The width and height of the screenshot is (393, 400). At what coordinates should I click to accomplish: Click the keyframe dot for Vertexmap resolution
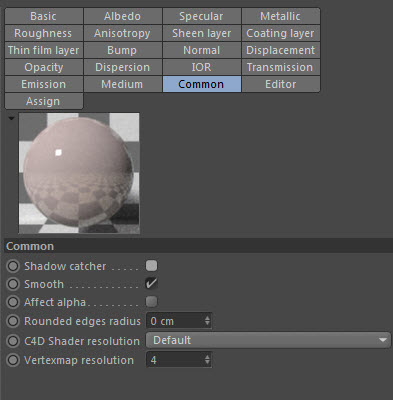point(13,360)
